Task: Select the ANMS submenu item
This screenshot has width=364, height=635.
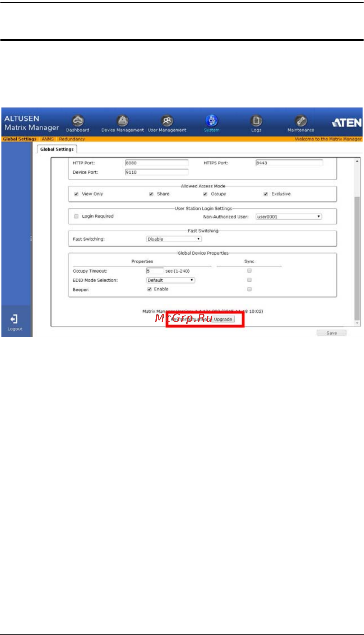Action: [x=48, y=139]
